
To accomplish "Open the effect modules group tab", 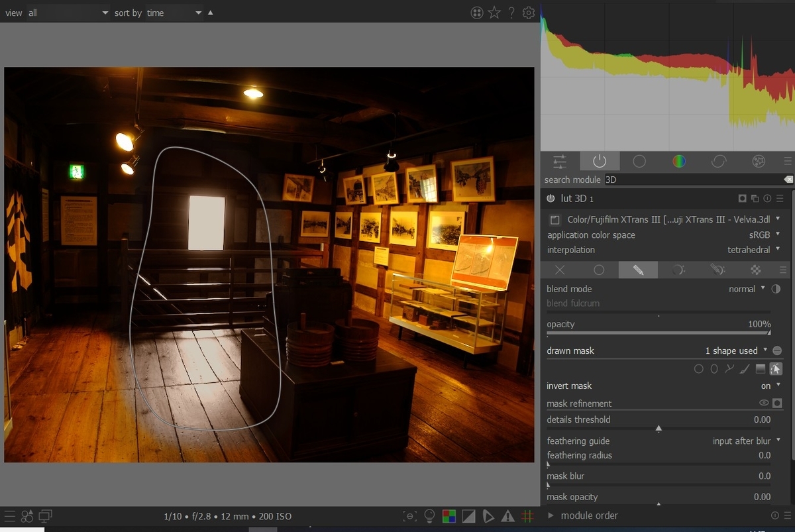I will click(x=759, y=161).
